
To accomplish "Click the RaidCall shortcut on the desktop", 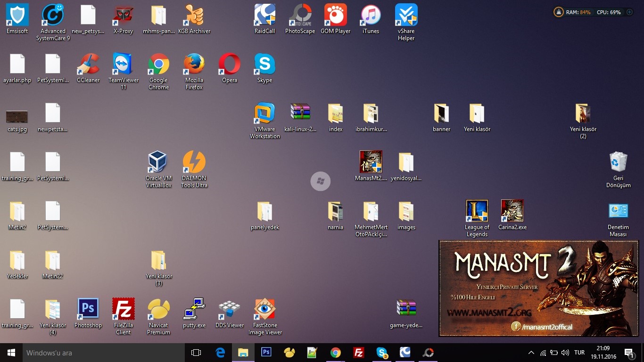I will pyautogui.click(x=265, y=19).
